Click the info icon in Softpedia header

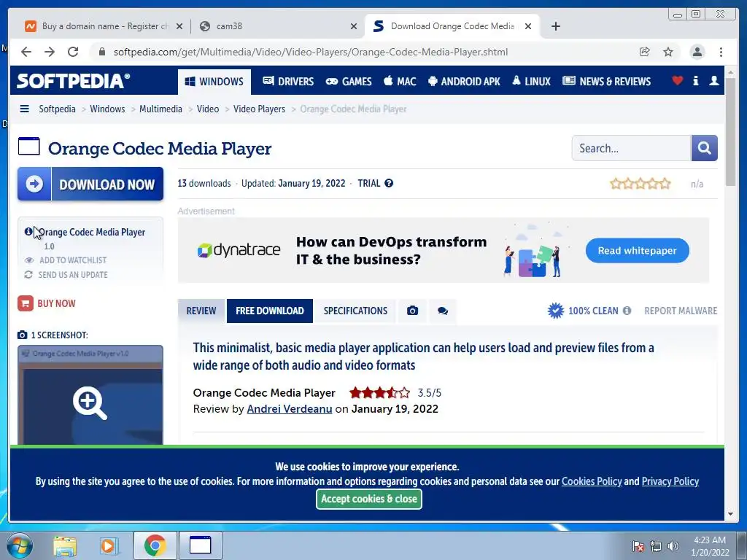click(x=695, y=81)
